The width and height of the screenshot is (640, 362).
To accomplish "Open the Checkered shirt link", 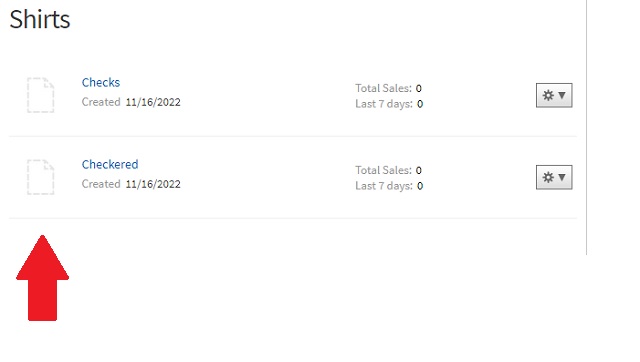I will 110,164.
